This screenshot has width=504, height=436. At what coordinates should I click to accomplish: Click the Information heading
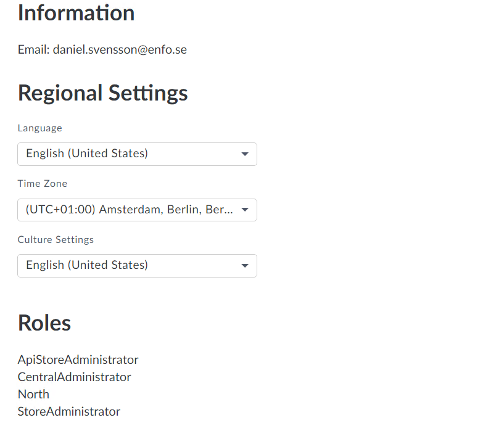pos(76,13)
